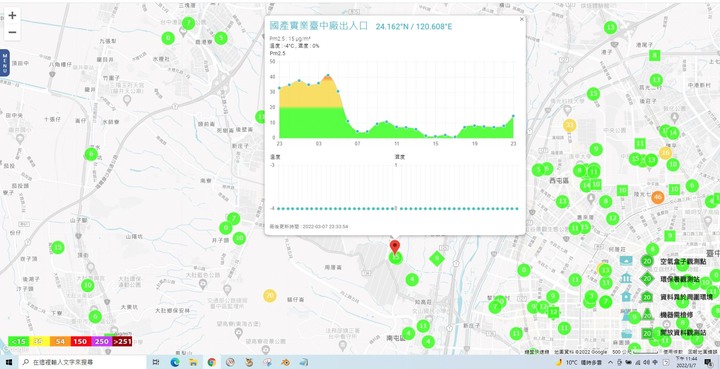Open File Explorer from the taskbar
The width and height of the screenshot is (720, 369).
pyautogui.click(x=193, y=362)
